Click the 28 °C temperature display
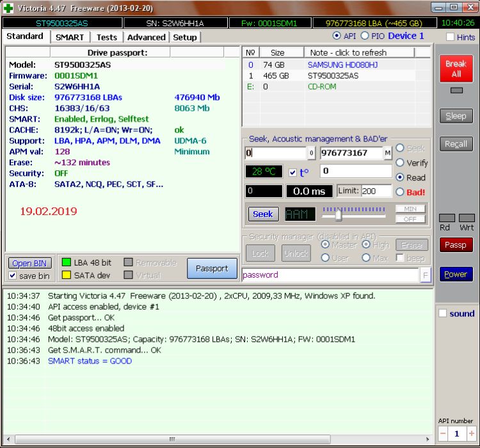Screen dimensions: 480x448 click(264, 172)
